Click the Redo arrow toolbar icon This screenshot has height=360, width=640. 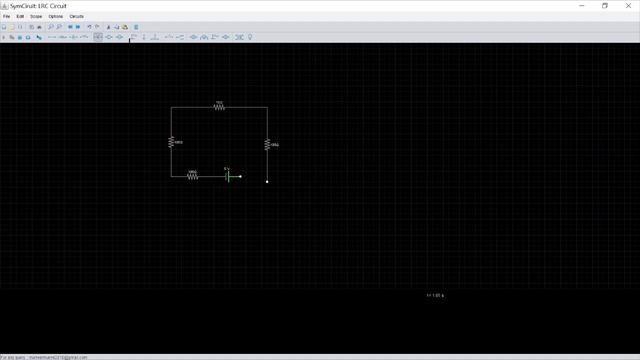pyautogui.click(x=97, y=27)
